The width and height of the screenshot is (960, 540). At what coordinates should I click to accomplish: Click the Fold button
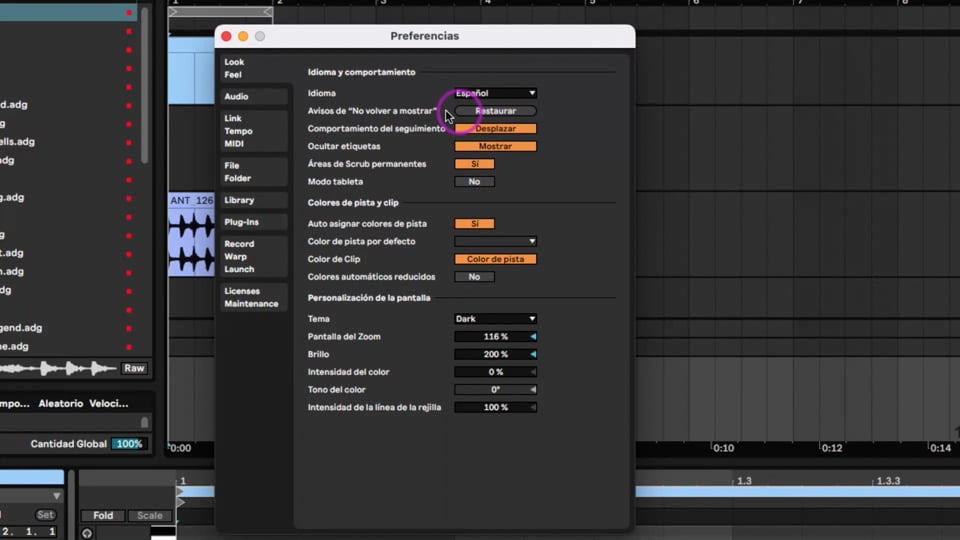[103, 516]
